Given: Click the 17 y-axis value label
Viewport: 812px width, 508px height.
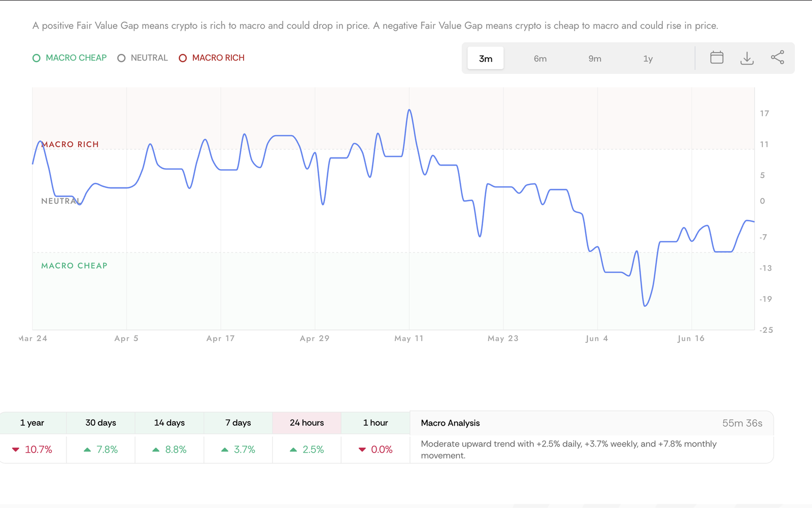Looking at the screenshot, I should 764,113.
